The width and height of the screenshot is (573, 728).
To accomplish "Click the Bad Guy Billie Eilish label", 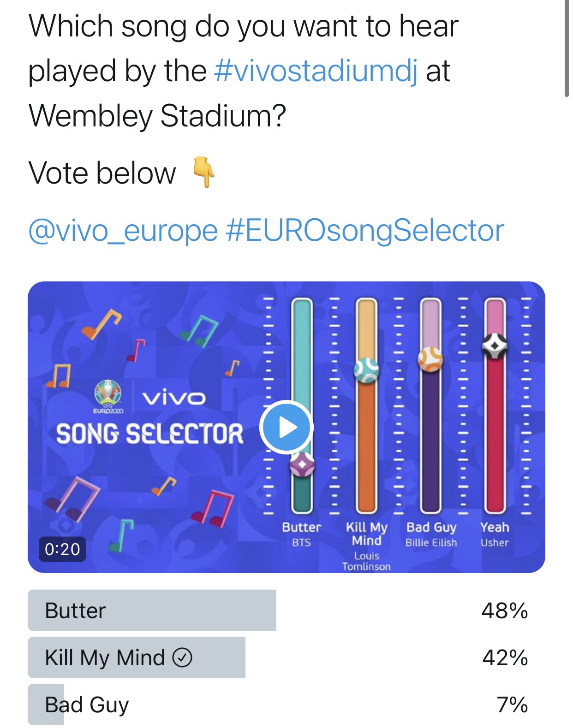I will (x=431, y=534).
